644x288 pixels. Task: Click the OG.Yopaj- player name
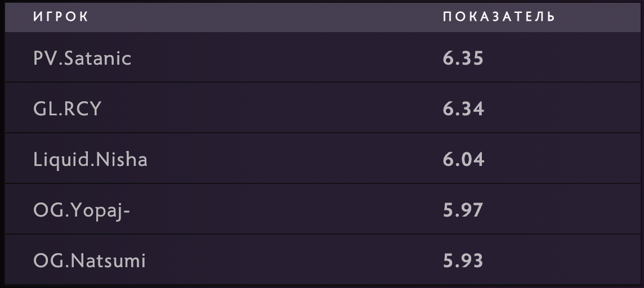(x=82, y=210)
